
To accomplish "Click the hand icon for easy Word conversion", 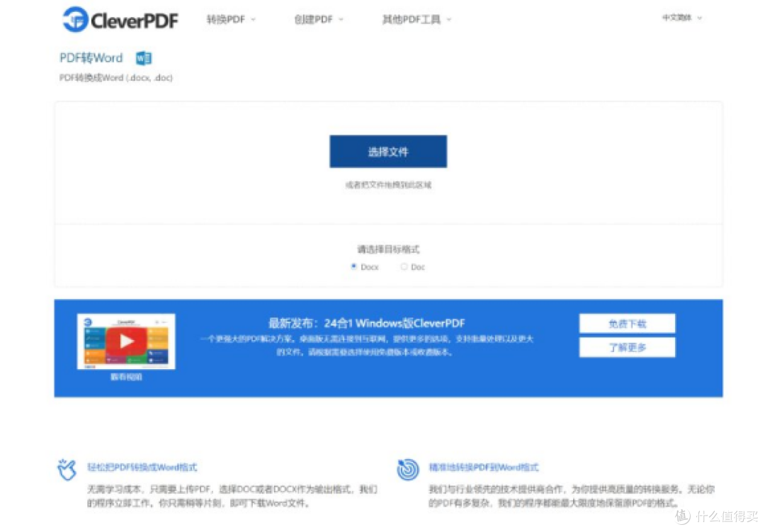I will 67,470.
